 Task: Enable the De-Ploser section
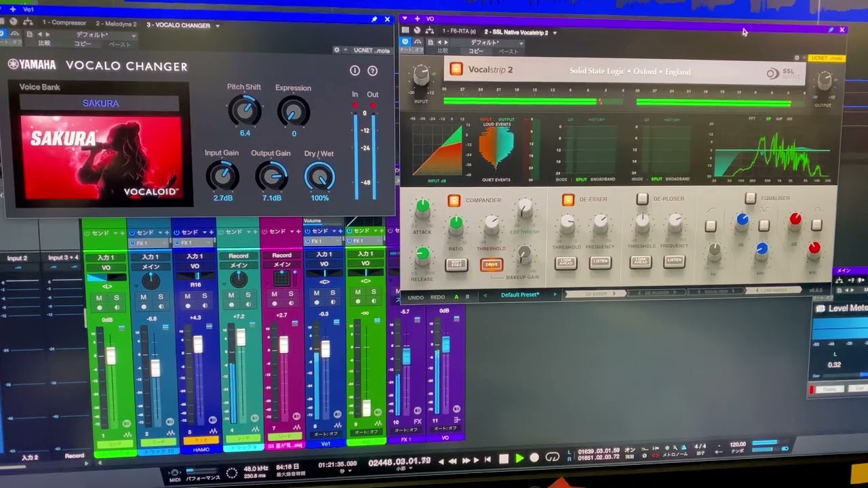642,199
